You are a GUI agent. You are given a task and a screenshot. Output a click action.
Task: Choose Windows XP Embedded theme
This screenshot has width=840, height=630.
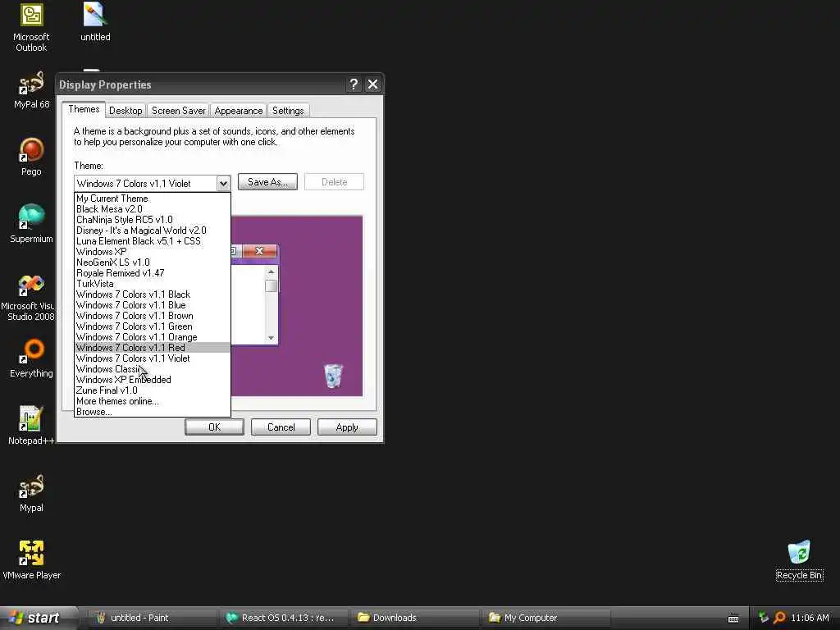click(153, 380)
